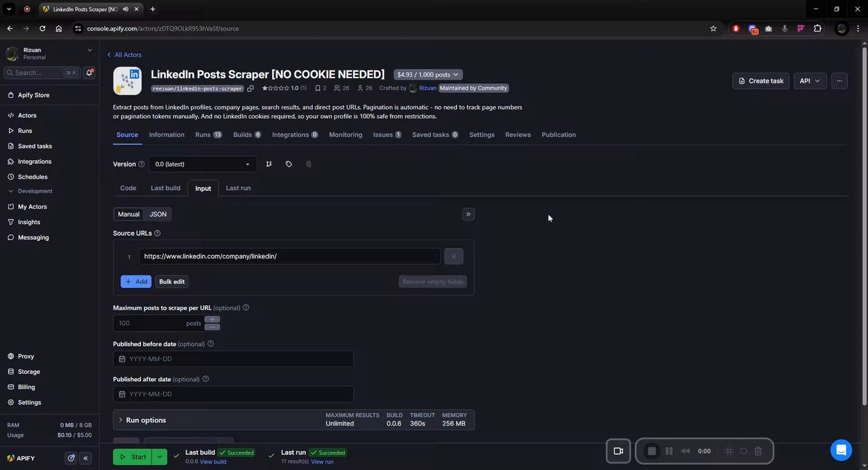Reload the browser page
Image resolution: width=868 pixels, height=470 pixels.
42,28
